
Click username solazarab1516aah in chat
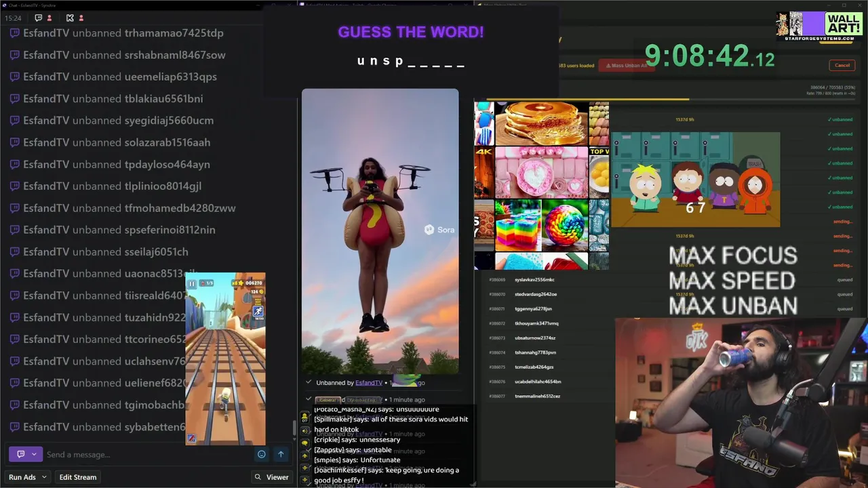(167, 142)
